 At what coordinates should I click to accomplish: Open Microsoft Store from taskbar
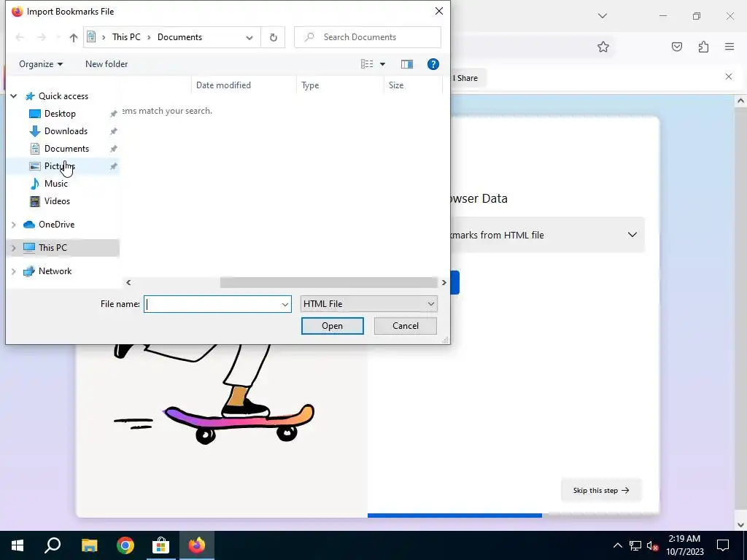point(161,545)
